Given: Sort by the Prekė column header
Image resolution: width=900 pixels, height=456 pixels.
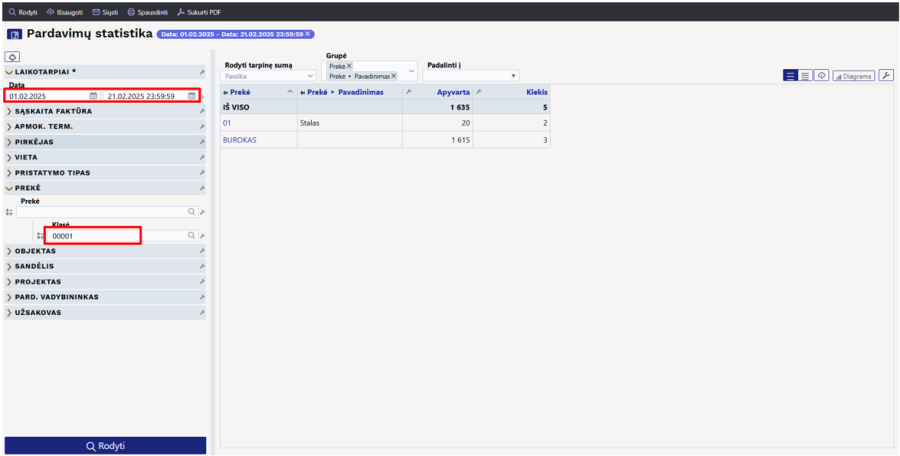Looking at the screenshot, I should click(x=258, y=92).
